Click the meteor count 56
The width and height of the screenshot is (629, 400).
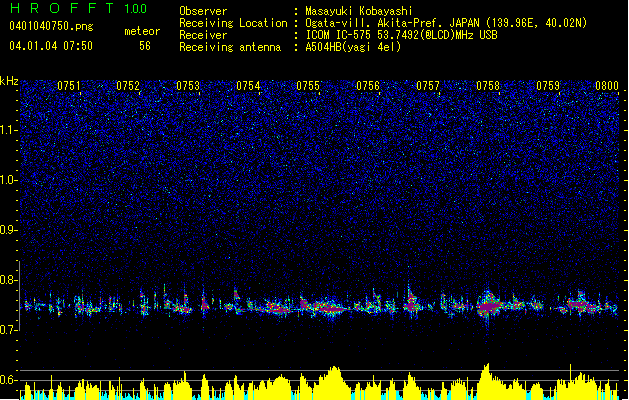pos(145,46)
